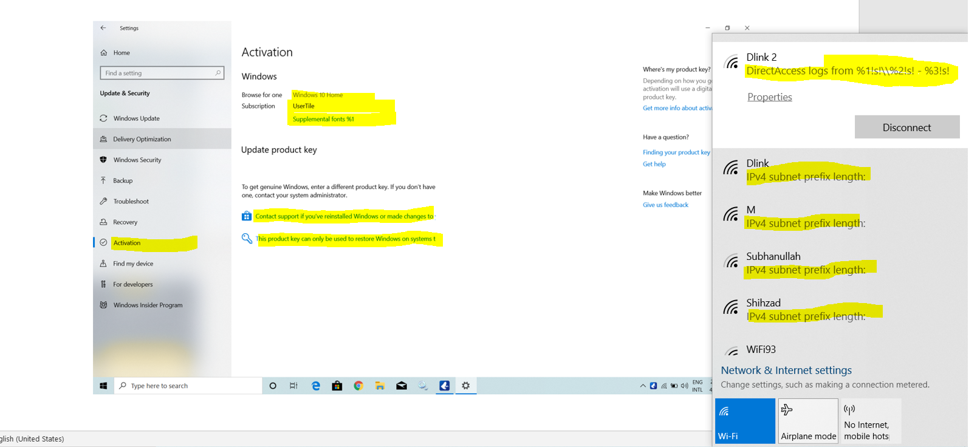Select the Shihzad Wi-Fi network
This screenshot has height=447, width=980.
click(x=840, y=310)
